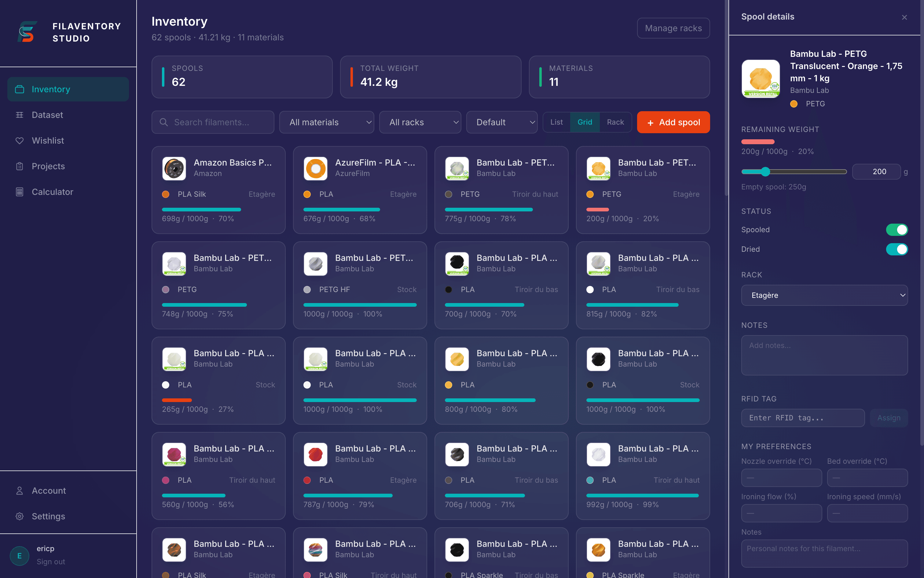924x578 pixels.
Task: Open the 815g white PLA spool card
Action: click(643, 285)
